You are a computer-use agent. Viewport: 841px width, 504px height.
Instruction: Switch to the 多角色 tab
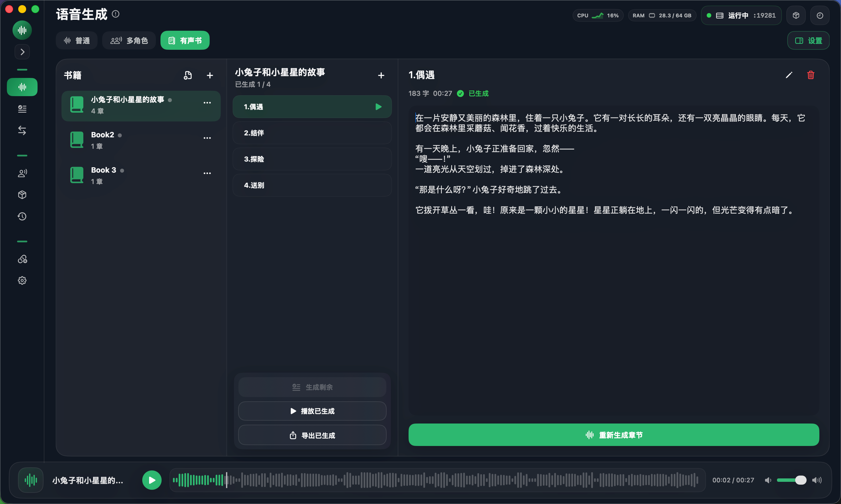[x=129, y=41]
